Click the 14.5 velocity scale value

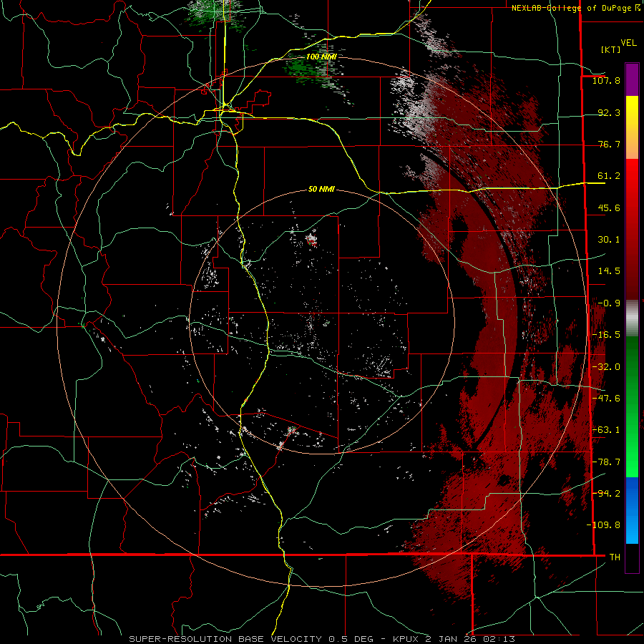tap(609, 271)
